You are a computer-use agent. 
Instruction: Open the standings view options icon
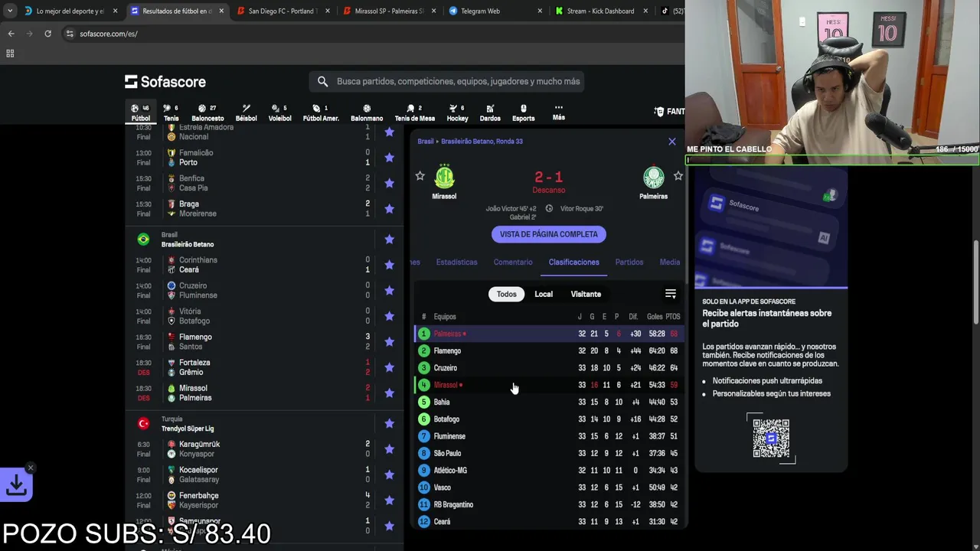[x=671, y=294]
